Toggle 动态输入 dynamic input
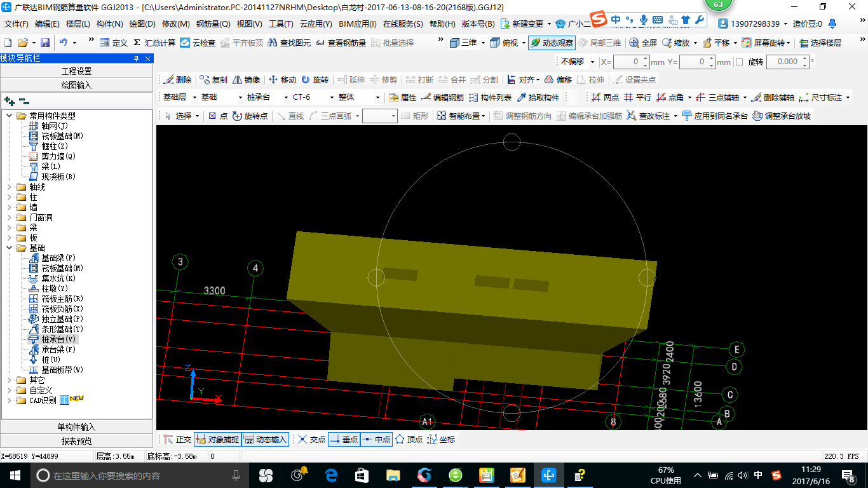This screenshot has width=868, height=488. pyautogui.click(x=266, y=439)
